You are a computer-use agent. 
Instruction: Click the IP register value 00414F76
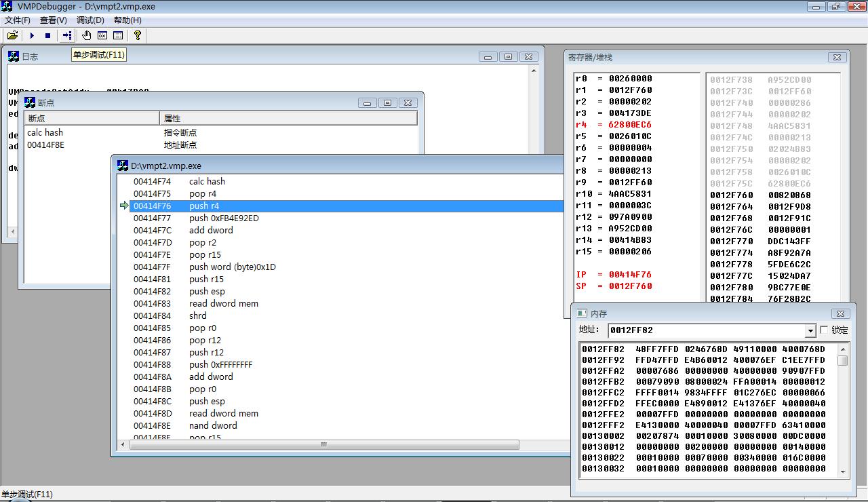[x=630, y=275]
